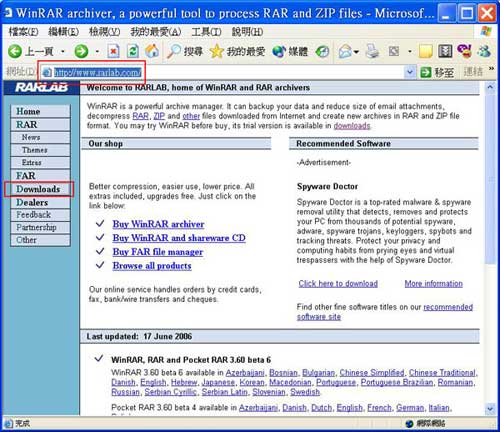Click the IE Back arrow icon
The height and width of the screenshot is (432, 500).
(x=15, y=51)
